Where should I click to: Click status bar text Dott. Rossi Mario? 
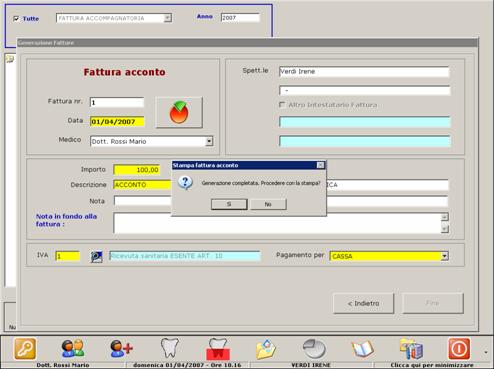(63, 365)
